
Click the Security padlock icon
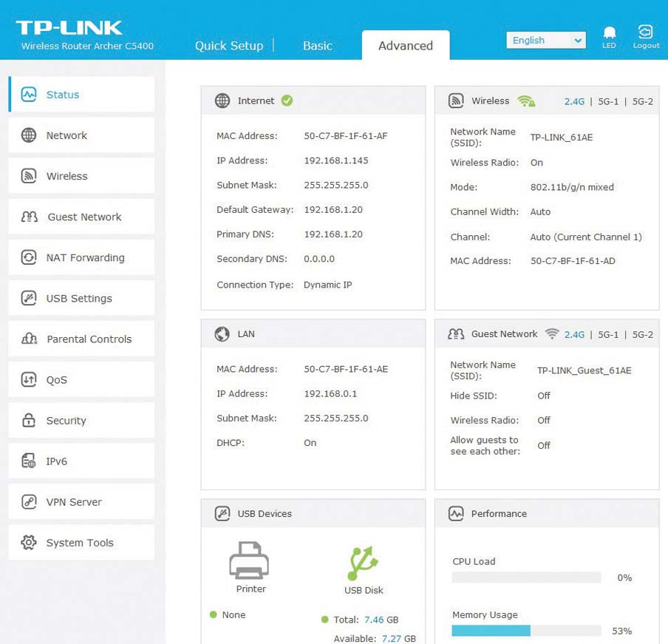(29, 420)
